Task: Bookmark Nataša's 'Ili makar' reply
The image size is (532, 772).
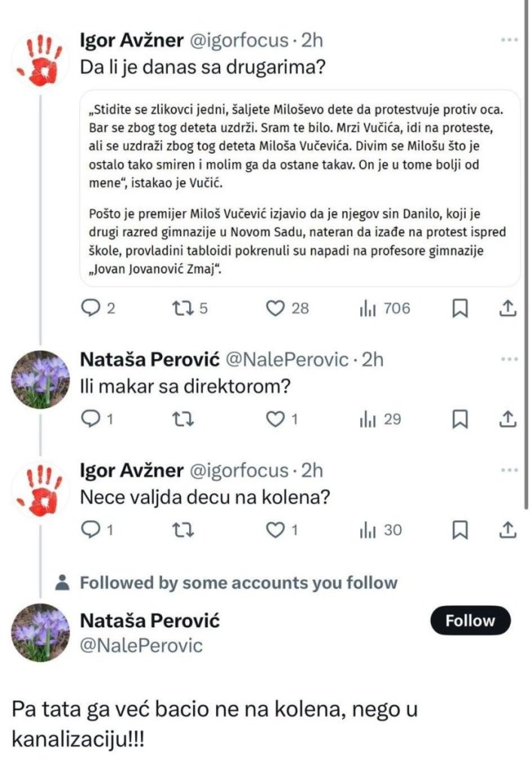Action: coord(461,418)
